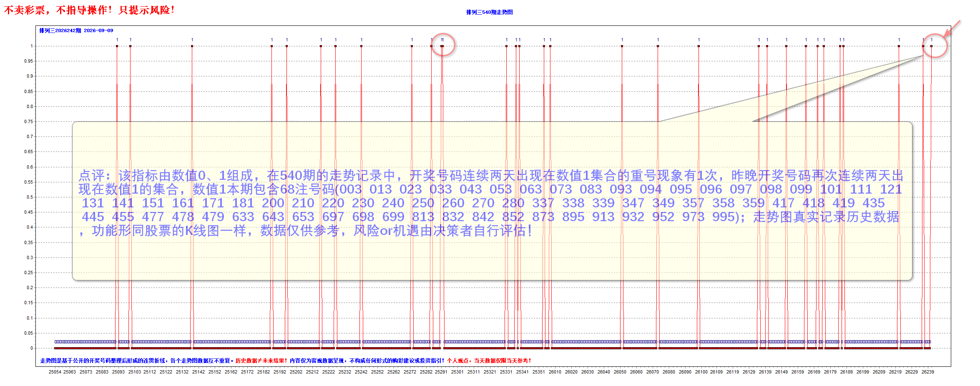This screenshot has width=980, height=386.
Task: Select the y-axis value 0.85
Action: pos(28,91)
